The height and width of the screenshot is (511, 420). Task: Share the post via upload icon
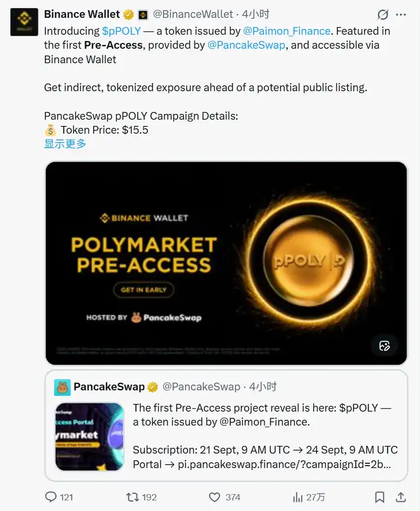tap(401, 497)
